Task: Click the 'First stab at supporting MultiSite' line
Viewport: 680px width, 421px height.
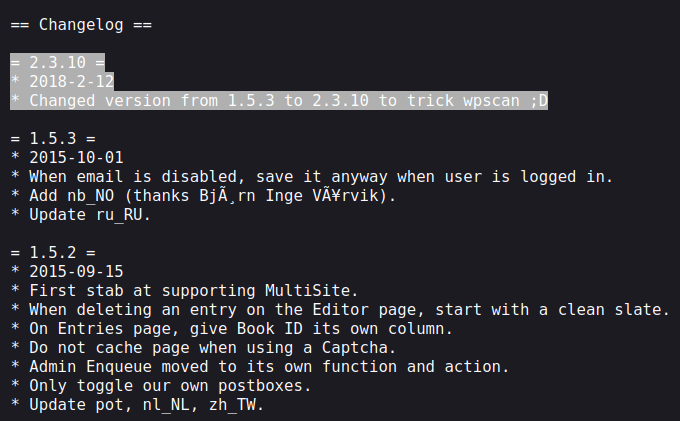Action: 184,291
